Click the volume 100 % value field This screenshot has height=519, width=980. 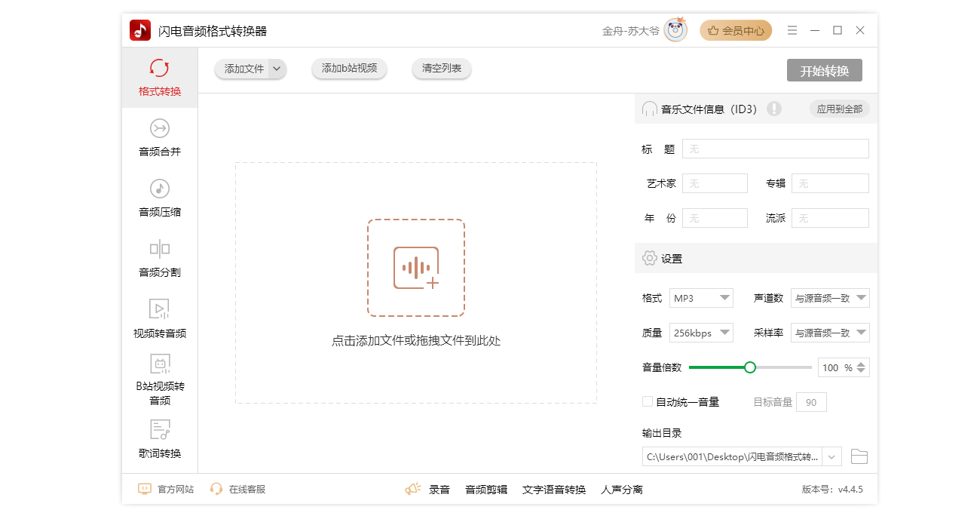tap(836, 367)
